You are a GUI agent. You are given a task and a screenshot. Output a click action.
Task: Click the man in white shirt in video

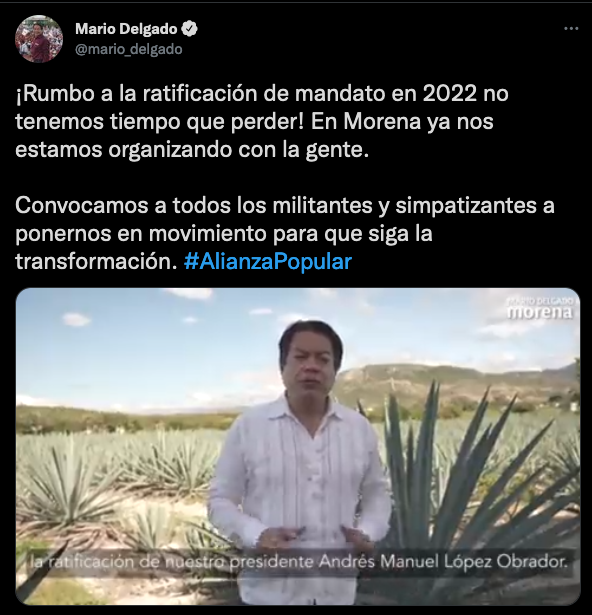pos(300,463)
